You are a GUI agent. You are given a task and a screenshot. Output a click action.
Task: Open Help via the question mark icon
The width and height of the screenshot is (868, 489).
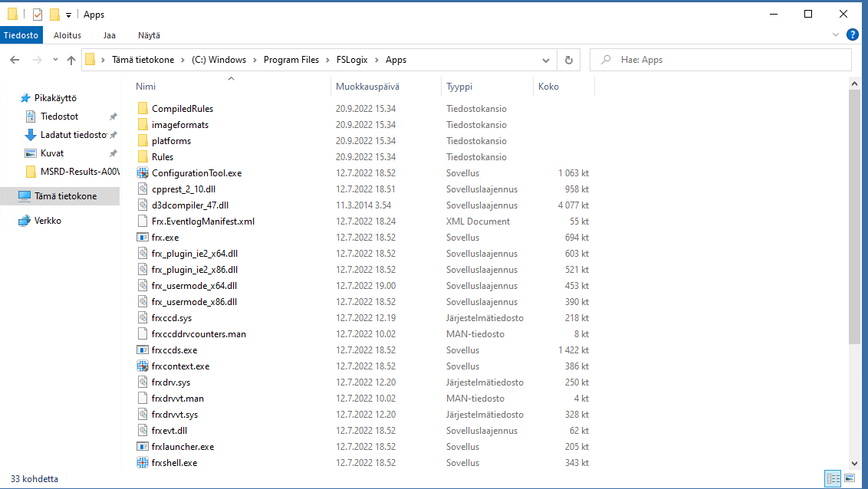(x=853, y=34)
